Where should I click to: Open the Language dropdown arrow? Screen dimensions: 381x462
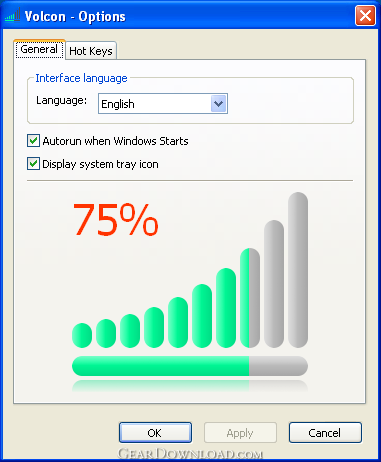coord(219,104)
